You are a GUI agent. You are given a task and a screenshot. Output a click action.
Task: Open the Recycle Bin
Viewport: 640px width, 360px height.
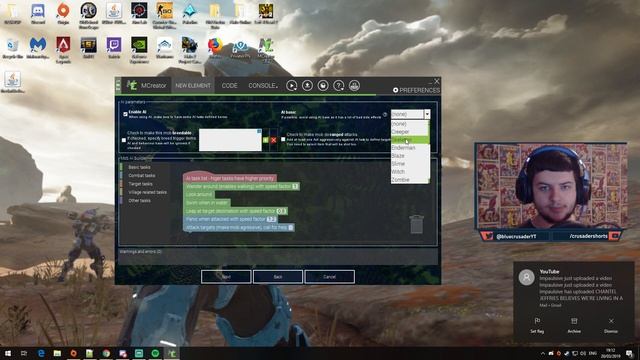[x=13, y=48]
